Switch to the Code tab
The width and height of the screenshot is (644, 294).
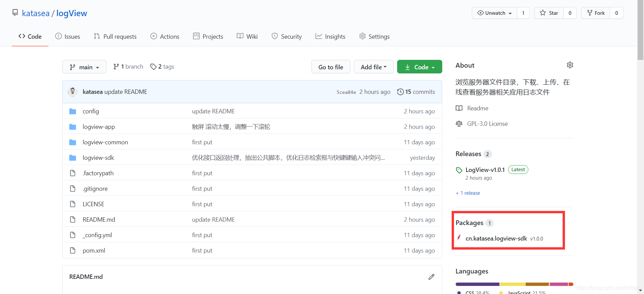pos(30,36)
